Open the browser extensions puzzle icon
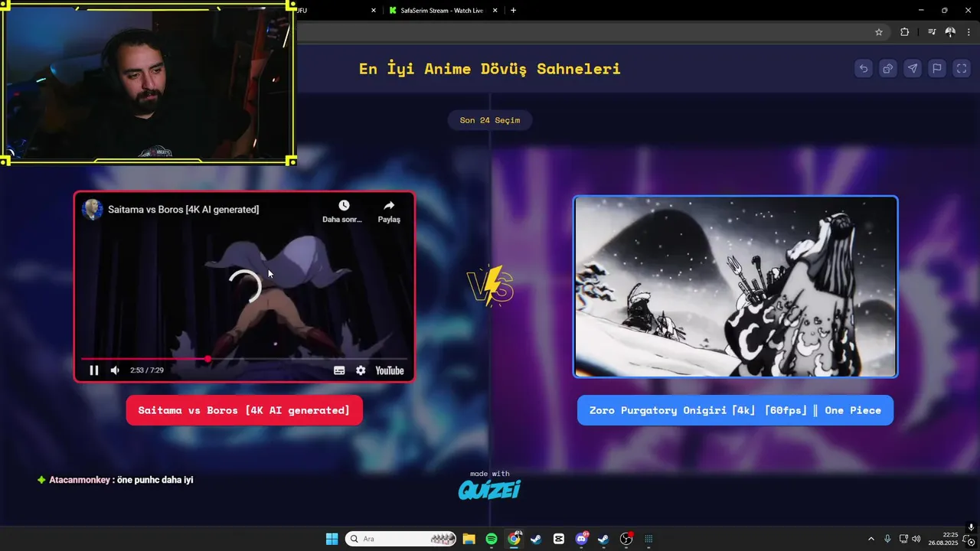 pos(904,32)
